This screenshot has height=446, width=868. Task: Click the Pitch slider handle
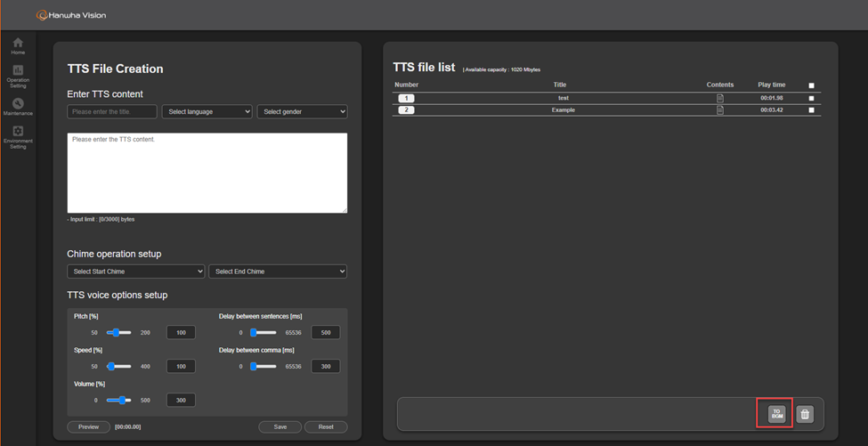pyautogui.click(x=115, y=332)
